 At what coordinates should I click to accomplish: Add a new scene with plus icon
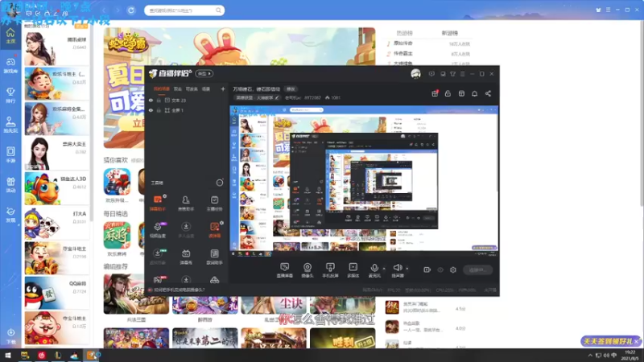point(223,88)
